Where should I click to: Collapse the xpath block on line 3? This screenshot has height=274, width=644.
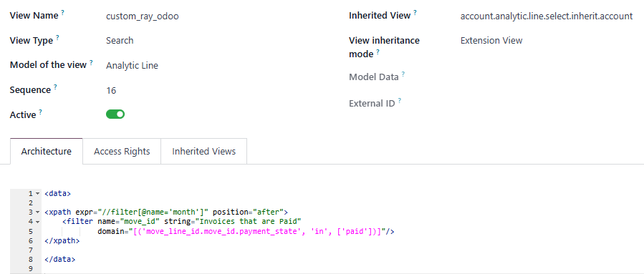[x=38, y=212]
